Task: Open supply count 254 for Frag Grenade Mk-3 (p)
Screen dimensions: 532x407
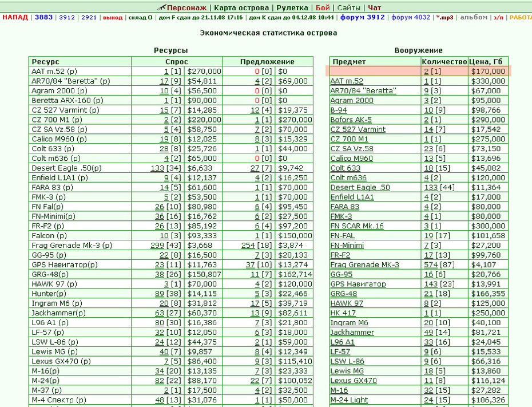Action: click(248, 246)
